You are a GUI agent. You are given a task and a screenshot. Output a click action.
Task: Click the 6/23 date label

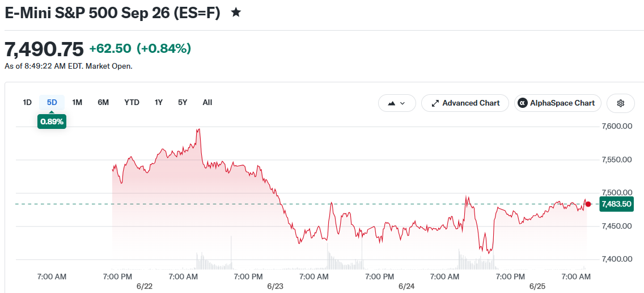(274, 286)
